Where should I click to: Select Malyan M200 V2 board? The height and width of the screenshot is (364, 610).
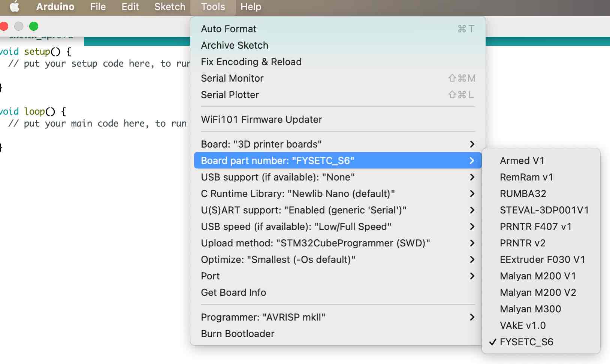tap(541, 292)
